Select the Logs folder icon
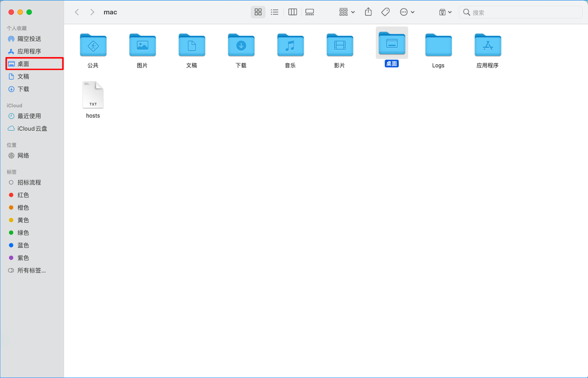Image resolution: width=588 pixels, height=378 pixels. (438, 45)
